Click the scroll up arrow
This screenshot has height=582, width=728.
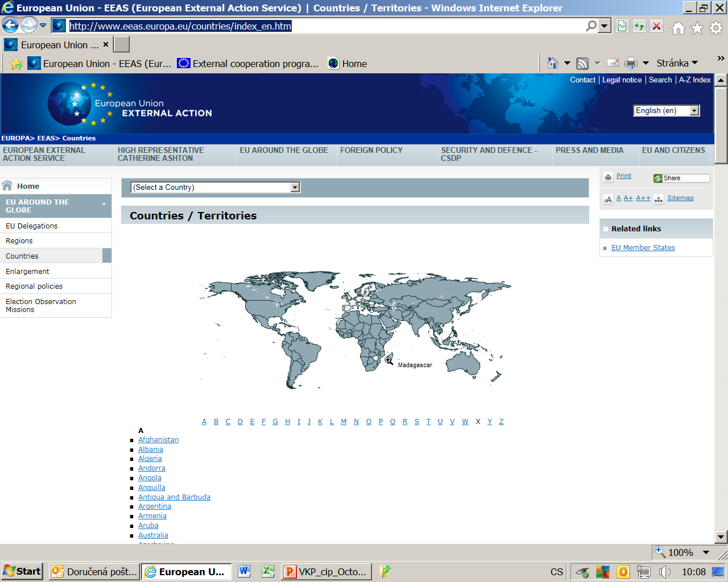tap(721, 80)
